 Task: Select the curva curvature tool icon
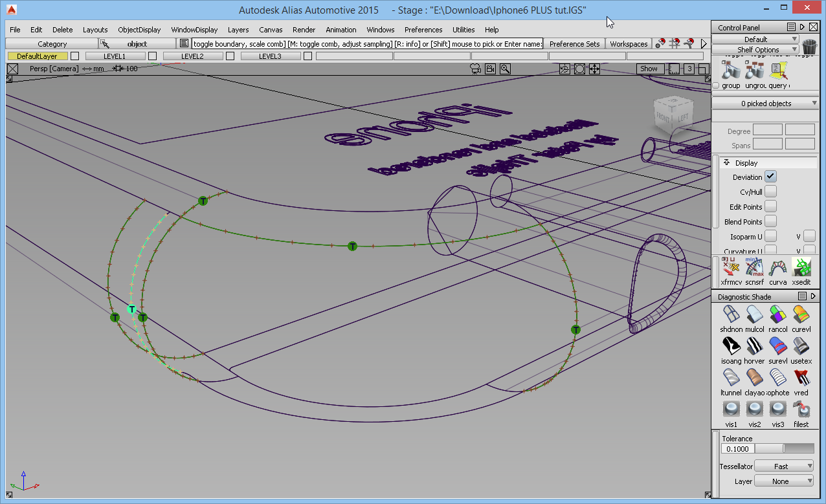(x=778, y=267)
